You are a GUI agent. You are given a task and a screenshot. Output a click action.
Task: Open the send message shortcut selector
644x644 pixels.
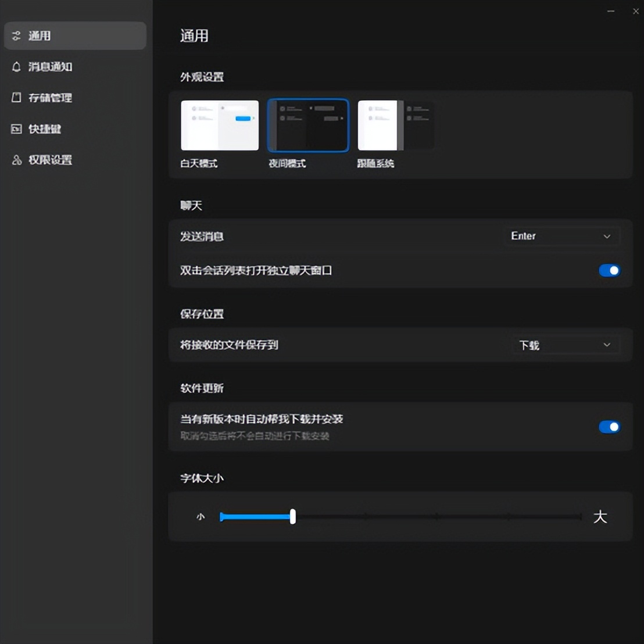(x=561, y=236)
